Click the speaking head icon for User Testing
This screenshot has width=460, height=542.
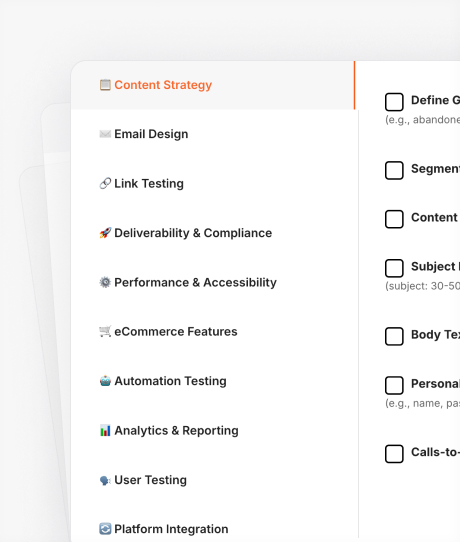[x=105, y=480]
